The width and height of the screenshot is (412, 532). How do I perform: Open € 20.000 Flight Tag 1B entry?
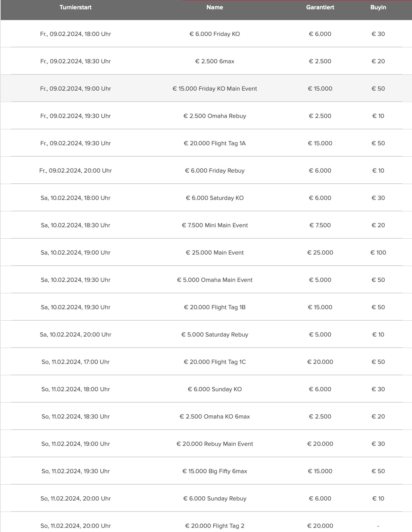click(x=215, y=307)
